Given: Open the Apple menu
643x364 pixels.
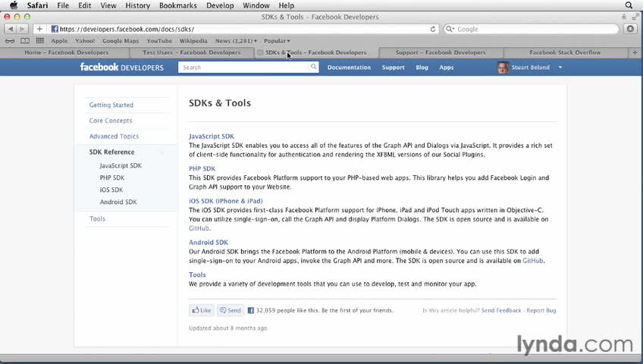Looking at the screenshot, I should [14, 5].
